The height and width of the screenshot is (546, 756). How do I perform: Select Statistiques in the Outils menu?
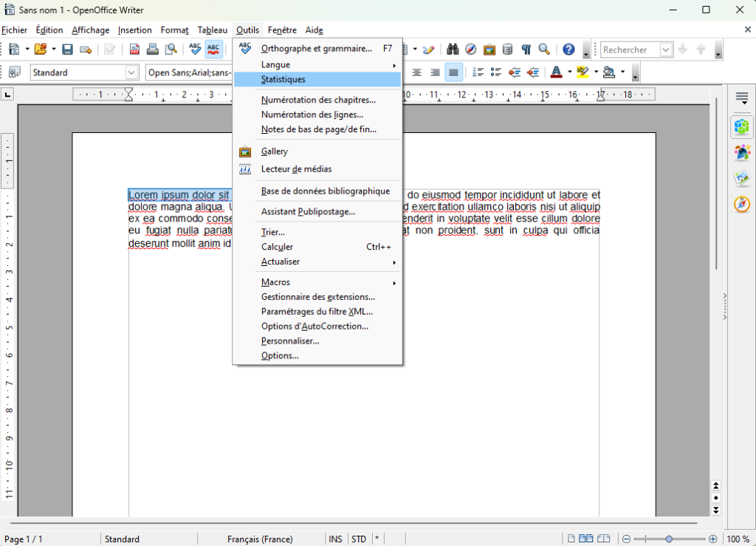pyautogui.click(x=317, y=80)
